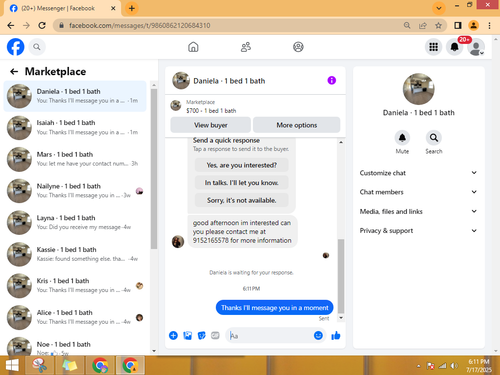
Task: Expand Customize chat section
Action: click(418, 173)
